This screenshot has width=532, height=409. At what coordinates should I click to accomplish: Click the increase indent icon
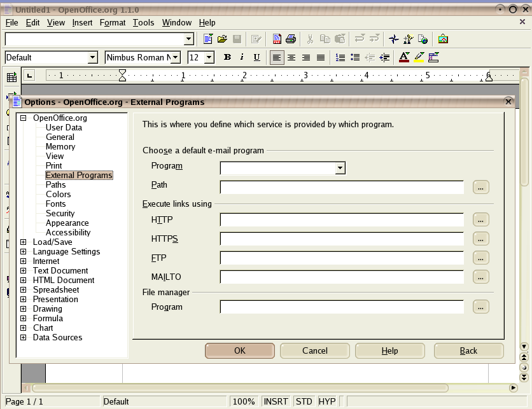click(x=384, y=58)
